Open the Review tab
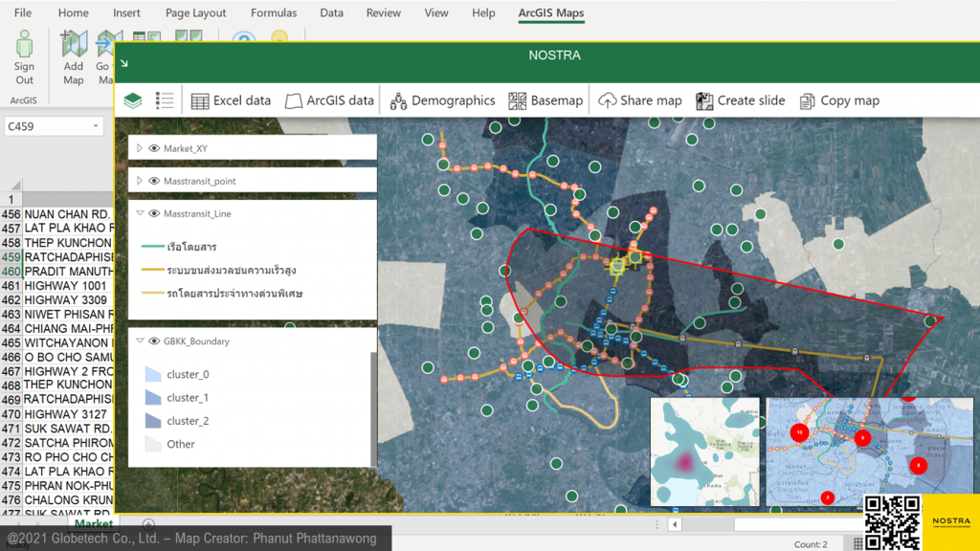 383,12
